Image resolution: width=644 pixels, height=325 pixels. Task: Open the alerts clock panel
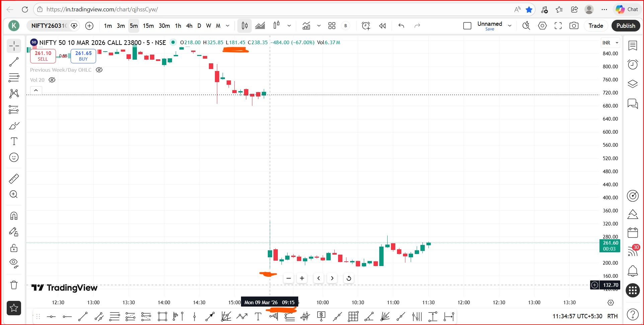click(633, 64)
